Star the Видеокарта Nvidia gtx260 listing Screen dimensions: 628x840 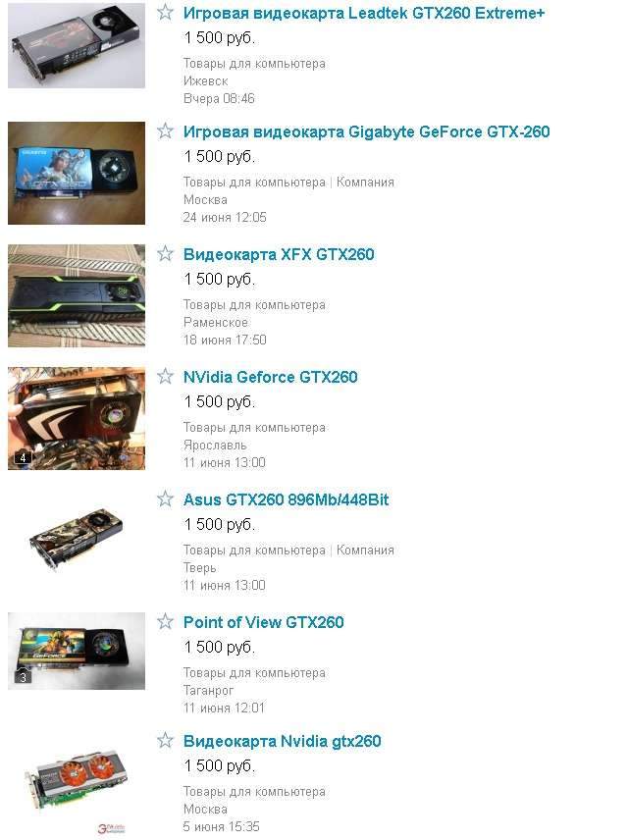pyautogui.click(x=165, y=740)
